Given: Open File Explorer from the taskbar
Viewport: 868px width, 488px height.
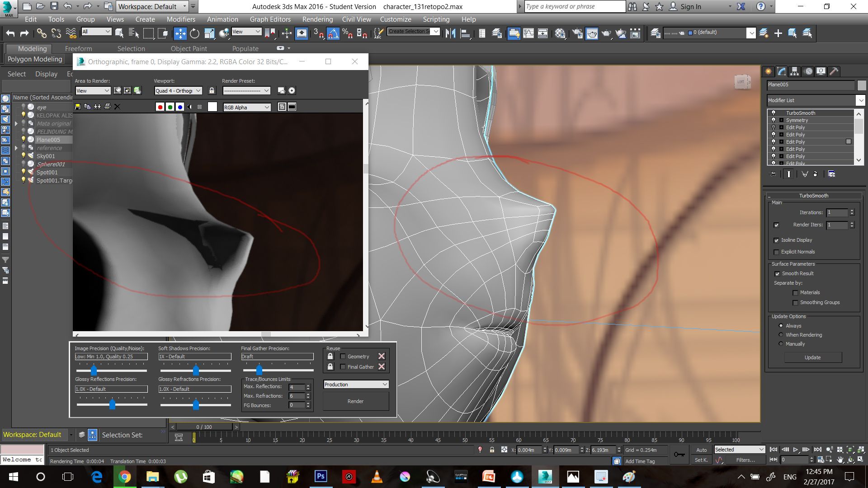Looking at the screenshot, I should pos(152,476).
